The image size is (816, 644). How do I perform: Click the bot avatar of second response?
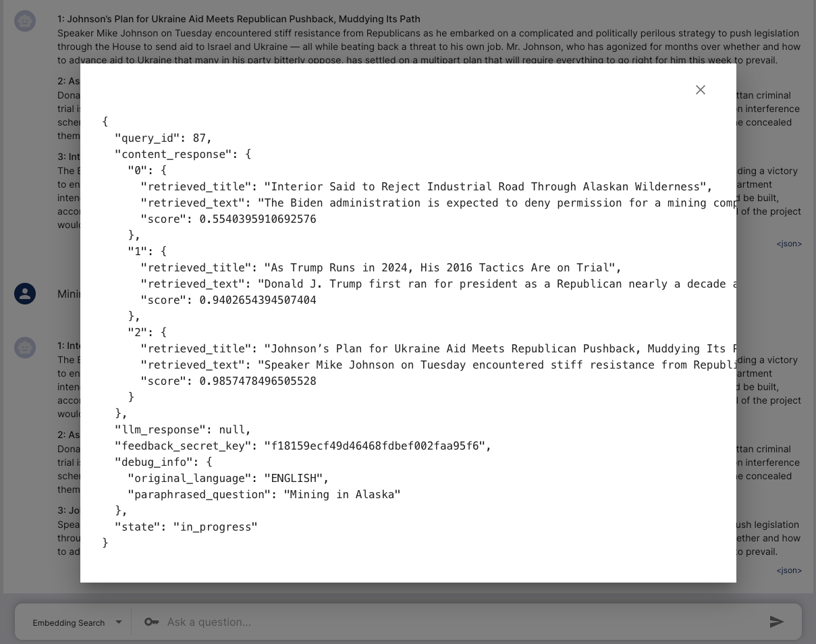click(x=25, y=348)
